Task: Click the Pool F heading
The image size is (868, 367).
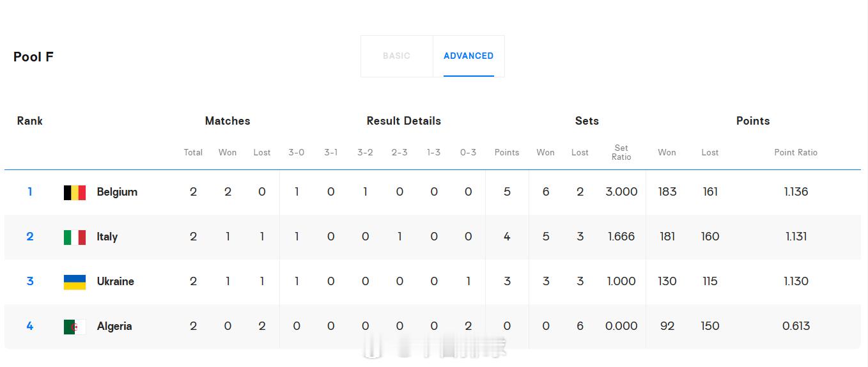Action: point(33,57)
